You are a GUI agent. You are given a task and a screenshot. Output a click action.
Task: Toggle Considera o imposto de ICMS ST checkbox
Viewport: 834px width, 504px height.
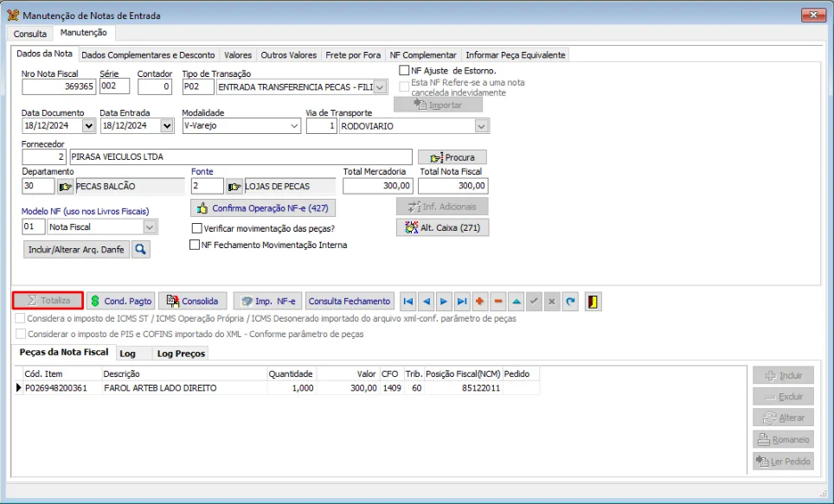[20, 318]
